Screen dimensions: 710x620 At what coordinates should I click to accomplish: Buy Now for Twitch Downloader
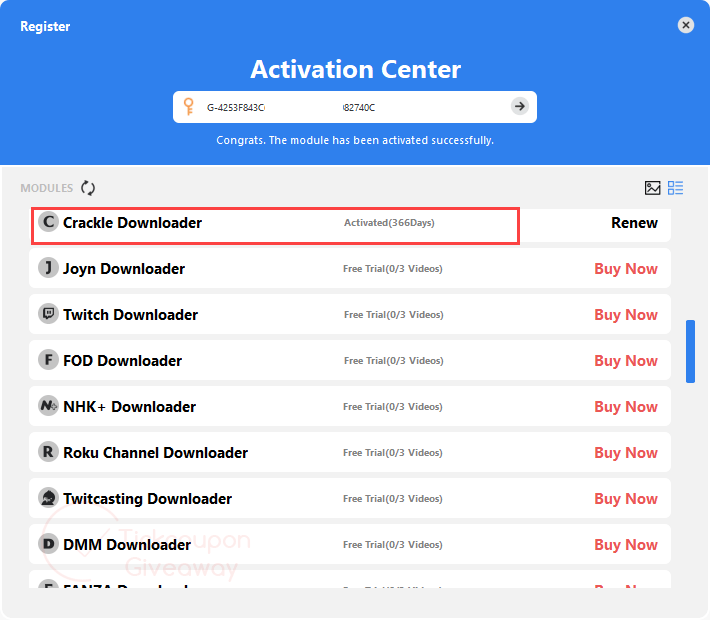[626, 315]
